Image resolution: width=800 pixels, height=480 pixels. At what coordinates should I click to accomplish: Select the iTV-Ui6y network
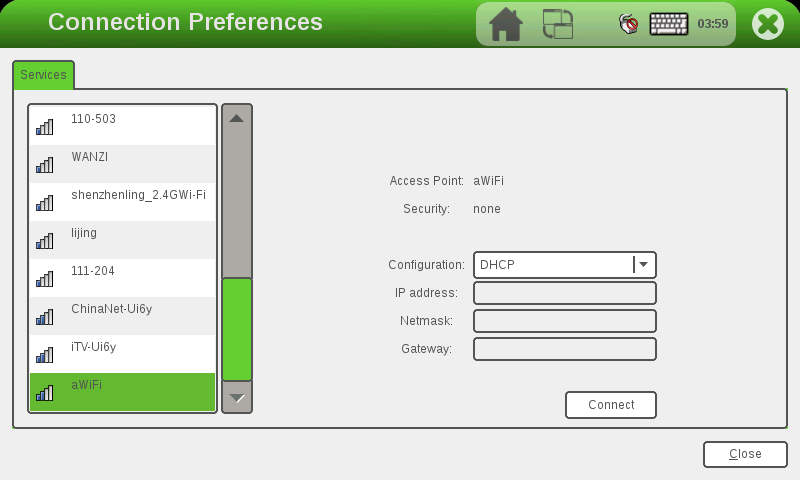tap(93, 347)
